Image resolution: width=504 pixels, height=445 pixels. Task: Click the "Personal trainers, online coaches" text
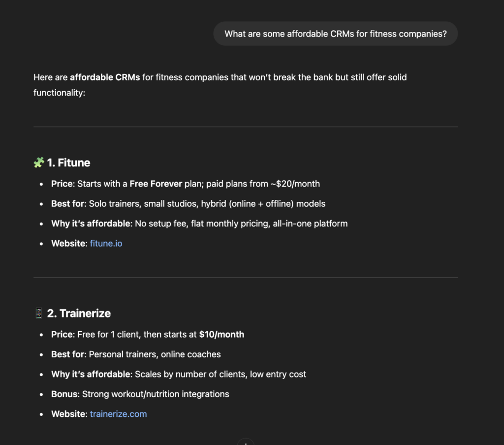(155, 354)
